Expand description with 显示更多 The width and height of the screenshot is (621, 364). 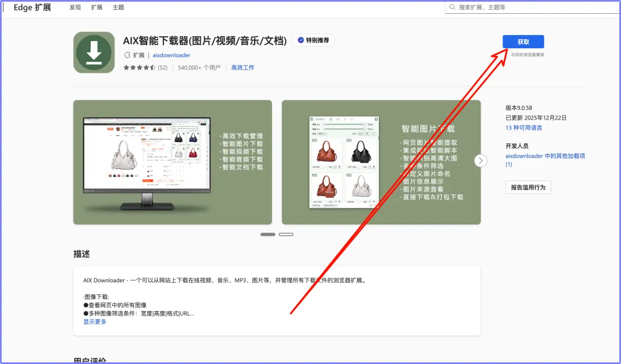pos(95,321)
